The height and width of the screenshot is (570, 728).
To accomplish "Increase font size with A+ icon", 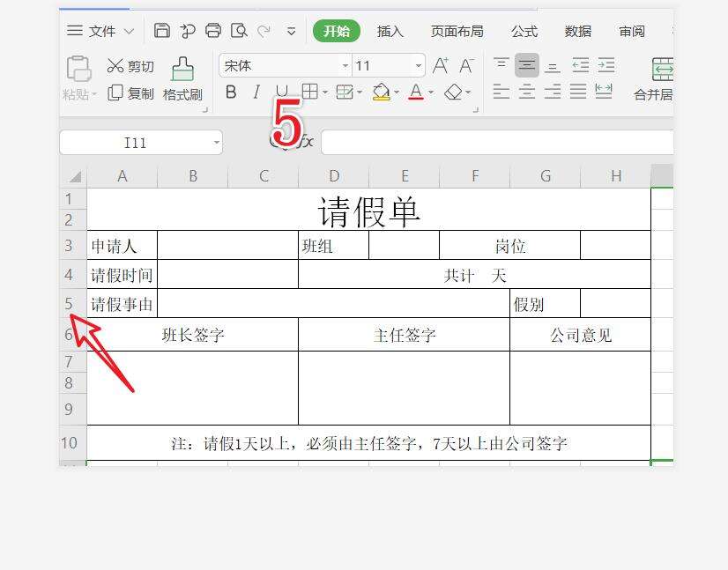I will [x=440, y=65].
